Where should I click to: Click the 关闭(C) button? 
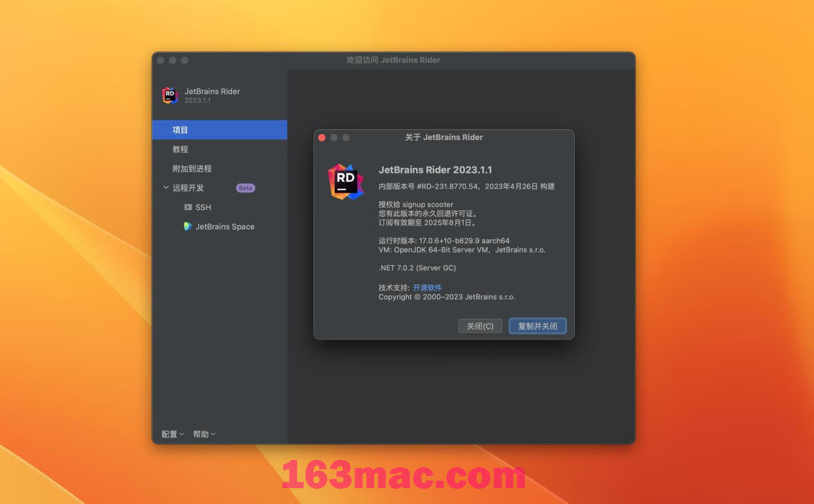click(480, 326)
